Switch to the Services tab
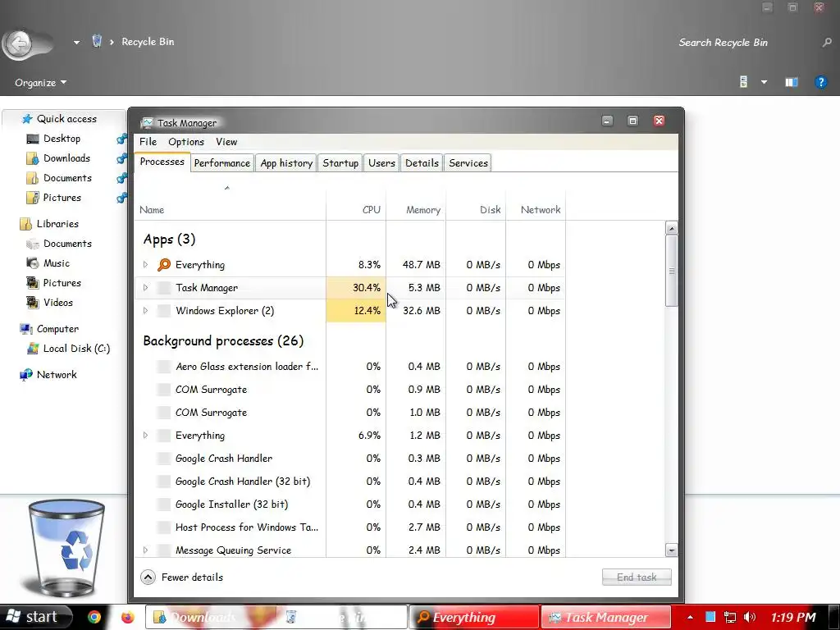 468,163
